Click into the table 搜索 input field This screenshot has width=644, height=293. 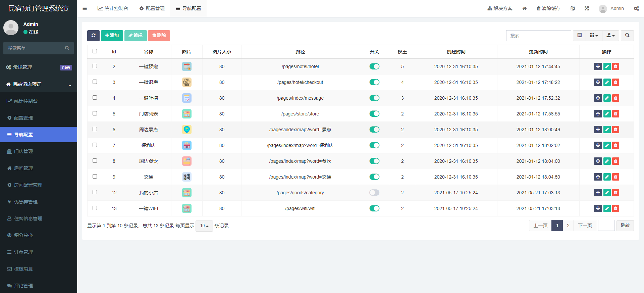538,36
